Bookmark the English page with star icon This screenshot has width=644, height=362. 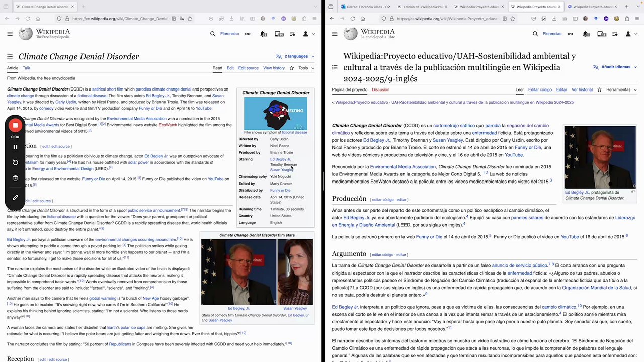pyautogui.click(x=190, y=19)
